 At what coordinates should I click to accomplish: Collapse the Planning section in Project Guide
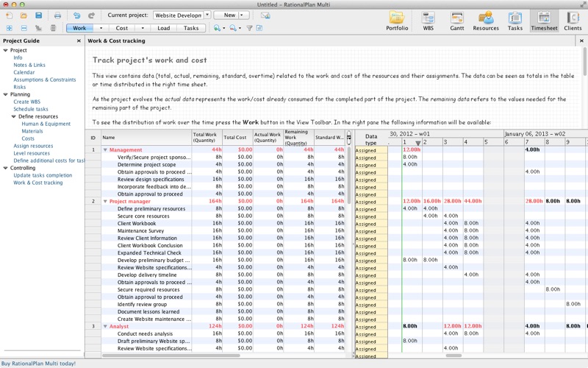(x=5, y=94)
